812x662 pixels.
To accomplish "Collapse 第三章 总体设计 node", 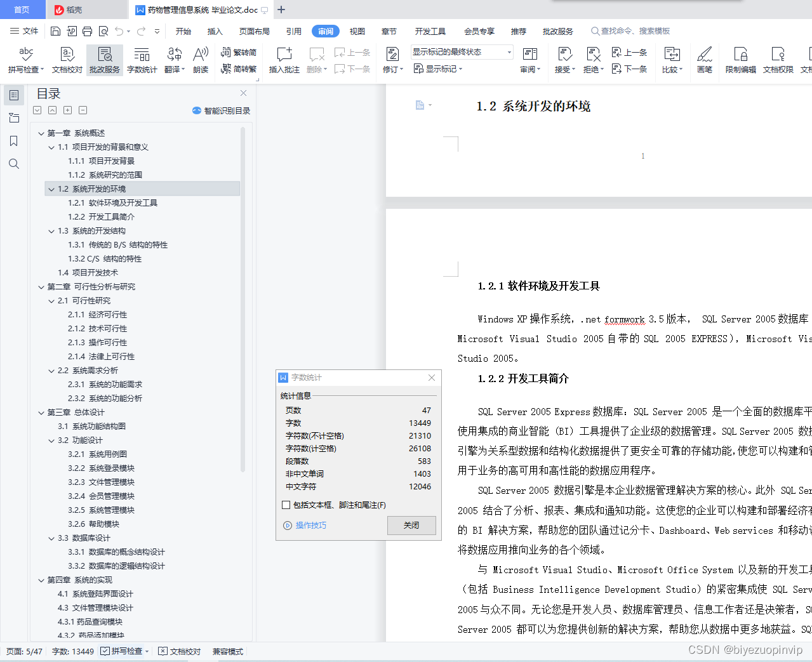I will tap(41, 413).
